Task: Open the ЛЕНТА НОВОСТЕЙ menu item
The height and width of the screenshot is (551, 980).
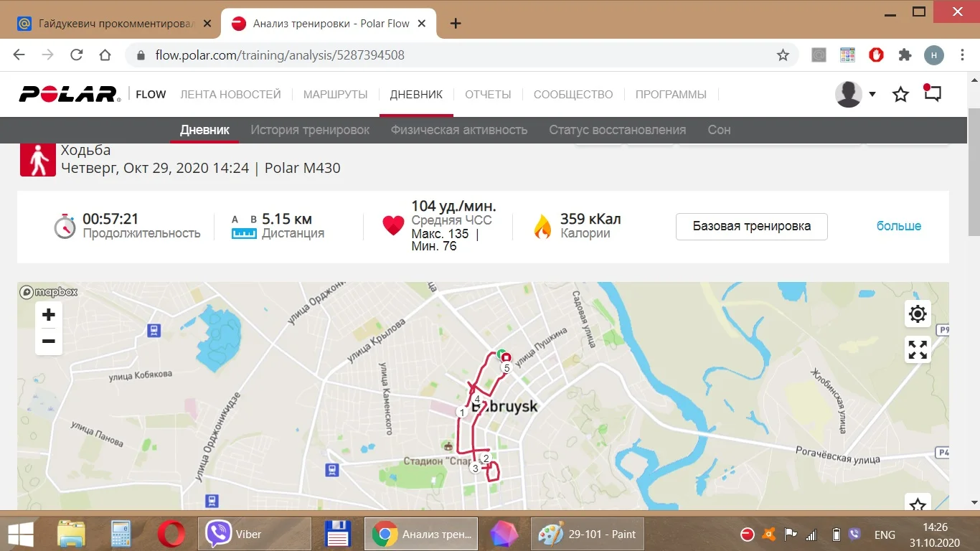Action: (x=230, y=94)
